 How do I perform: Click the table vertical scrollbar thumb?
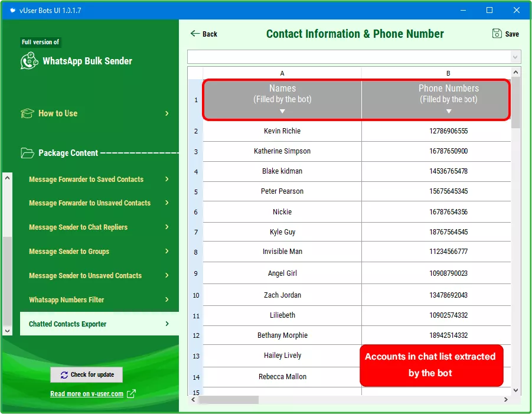pos(515,103)
